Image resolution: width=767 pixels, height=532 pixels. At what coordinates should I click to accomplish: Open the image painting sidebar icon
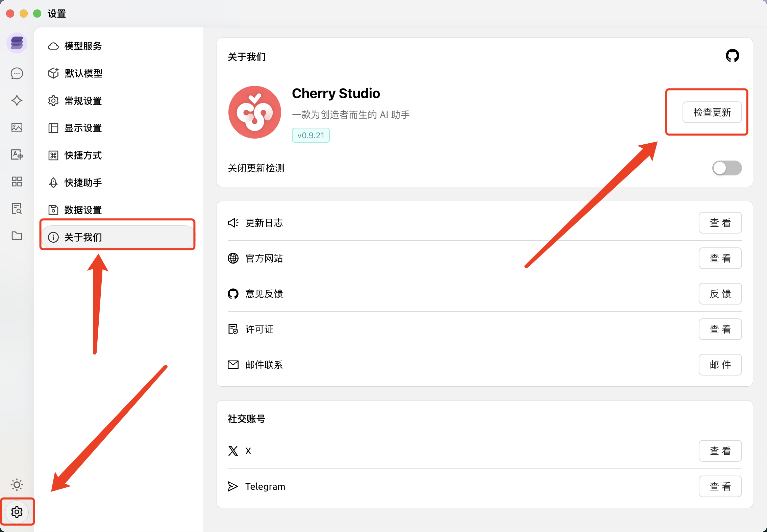(17, 127)
